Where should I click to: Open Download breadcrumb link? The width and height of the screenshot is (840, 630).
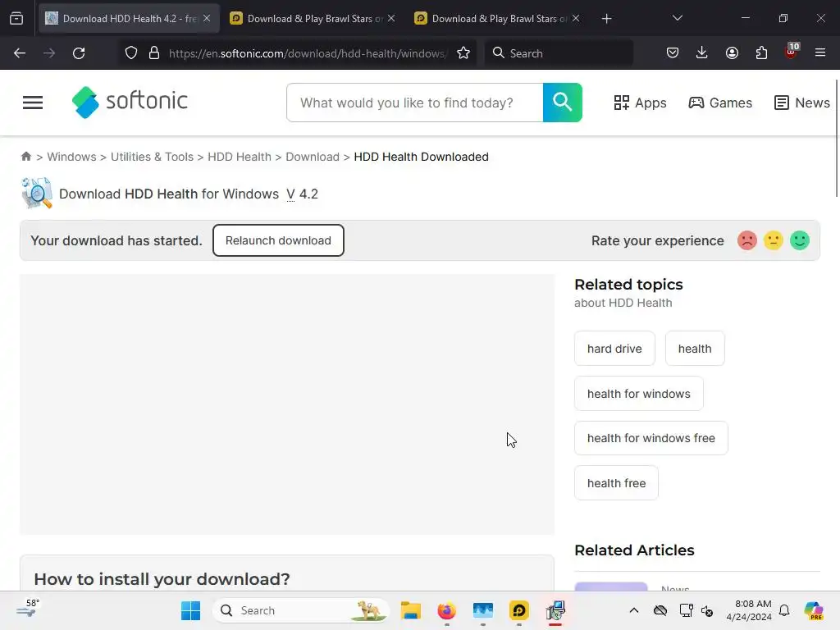(313, 157)
